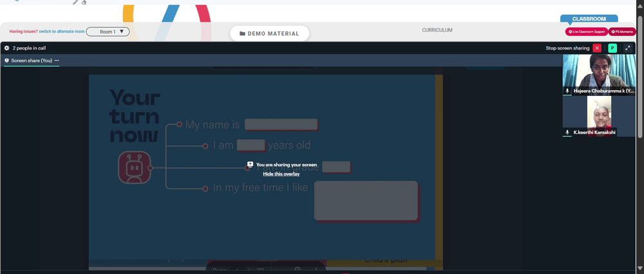Click the switch to alternate room link
The width and height of the screenshot is (644, 274).
click(x=62, y=32)
